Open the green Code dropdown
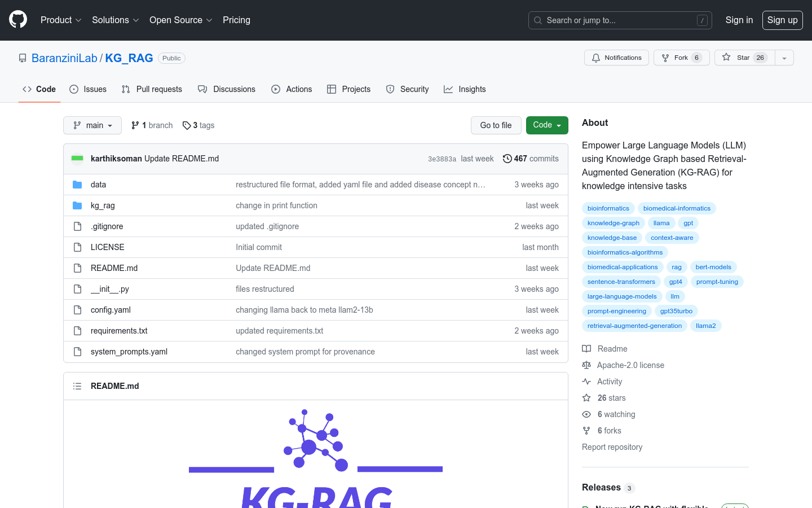The image size is (812, 508). click(546, 125)
